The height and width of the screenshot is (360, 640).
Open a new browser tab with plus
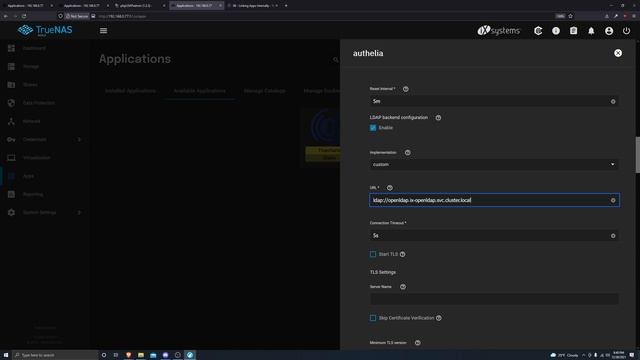[286, 6]
